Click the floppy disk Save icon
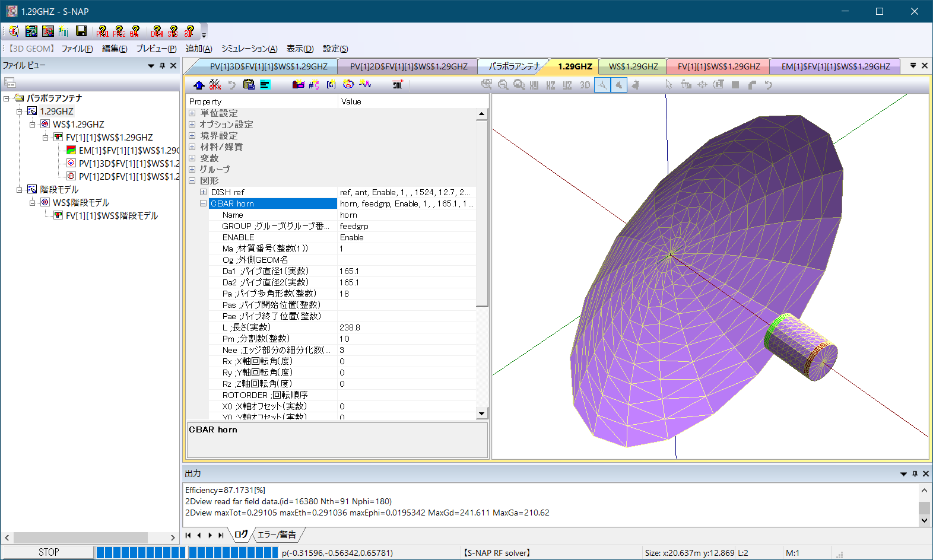Screen dimensions: 933x560 (81, 31)
